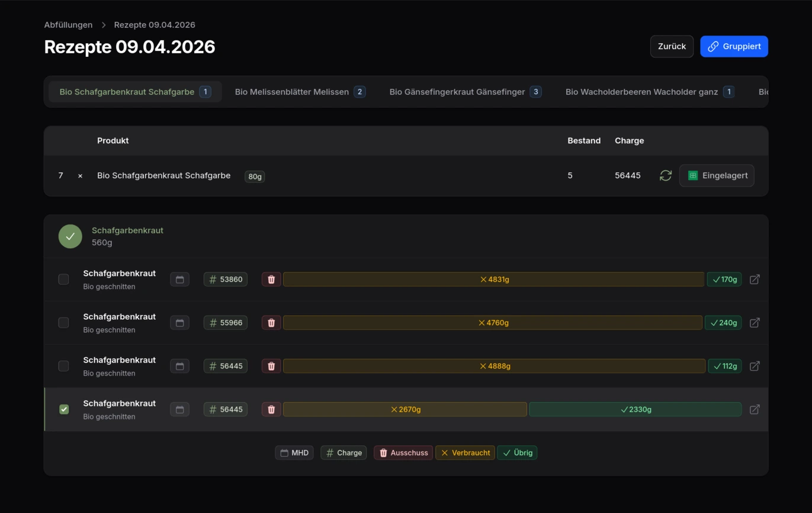Click the MHD calendar icon for charge 53860
This screenshot has width=812, height=513.
coord(179,280)
